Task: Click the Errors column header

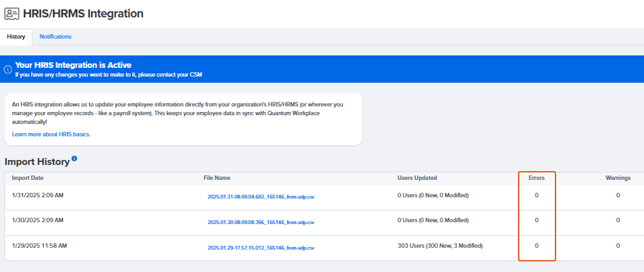Action: tap(536, 178)
